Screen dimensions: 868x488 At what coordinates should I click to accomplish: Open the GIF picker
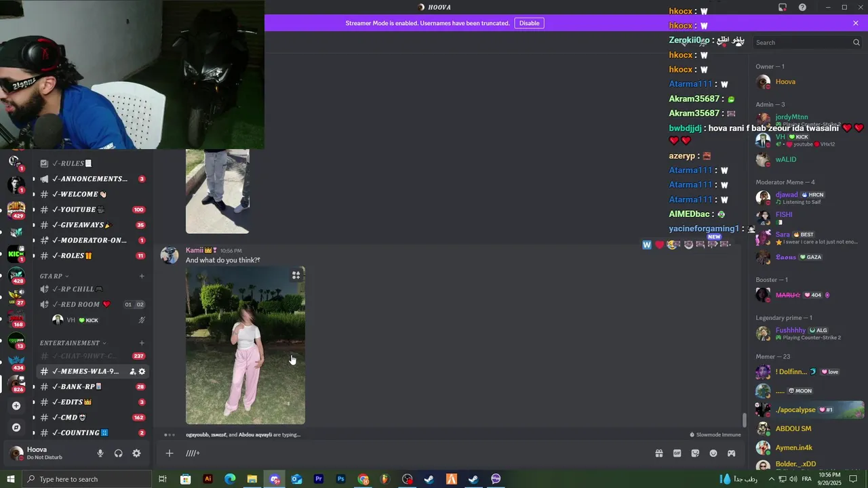[x=677, y=453]
